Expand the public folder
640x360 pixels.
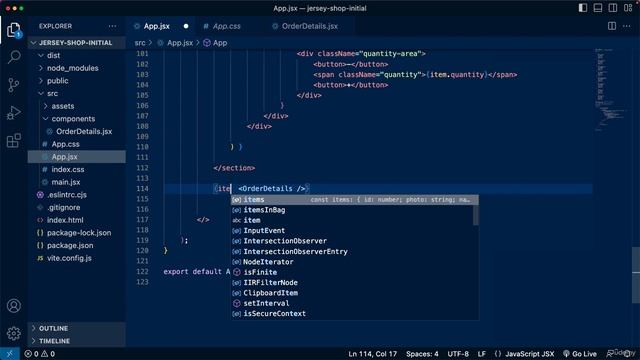click(77, 80)
